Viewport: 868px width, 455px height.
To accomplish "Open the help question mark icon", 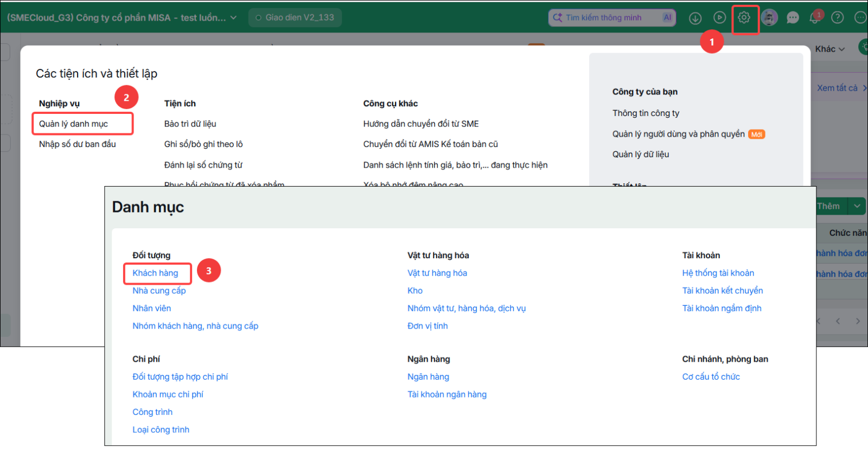I will tap(838, 18).
